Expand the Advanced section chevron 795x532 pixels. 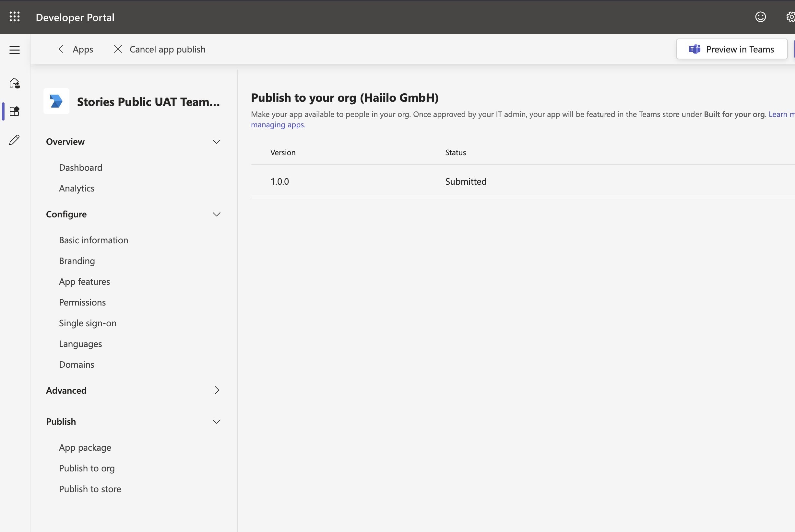(x=217, y=390)
